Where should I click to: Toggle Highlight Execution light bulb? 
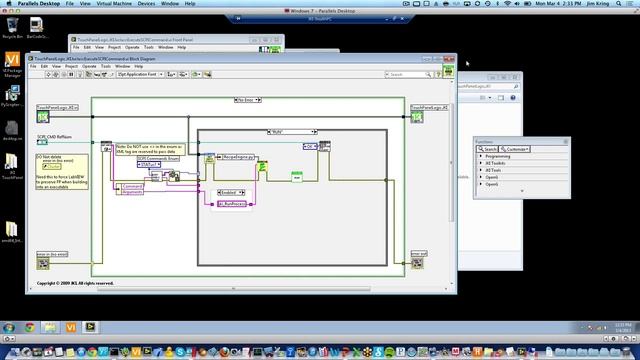click(80, 74)
